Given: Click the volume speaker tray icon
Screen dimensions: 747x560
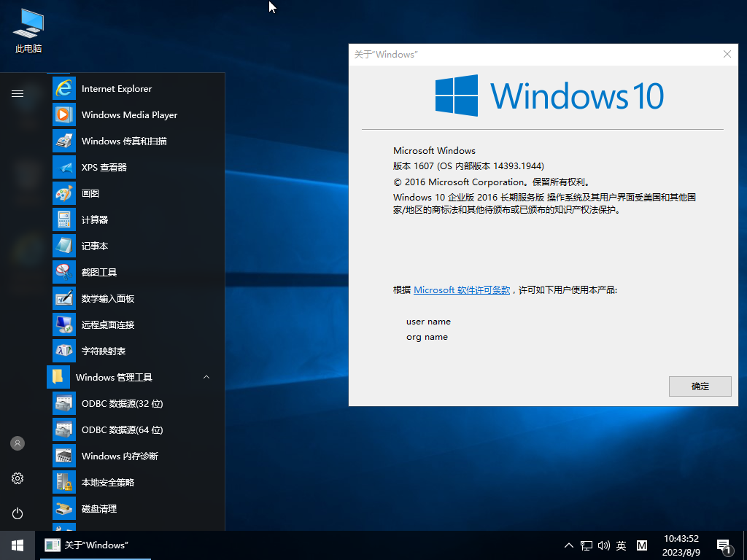Looking at the screenshot, I should click(x=603, y=545).
